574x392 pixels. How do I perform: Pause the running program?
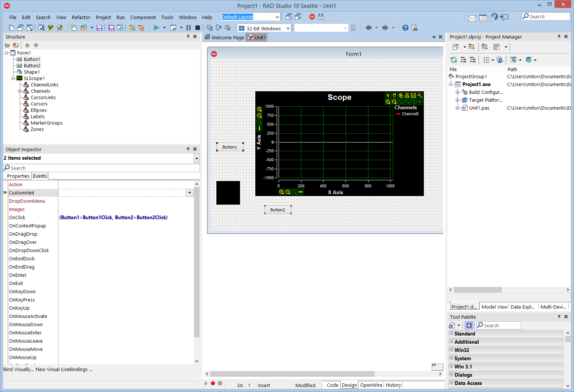click(x=188, y=27)
